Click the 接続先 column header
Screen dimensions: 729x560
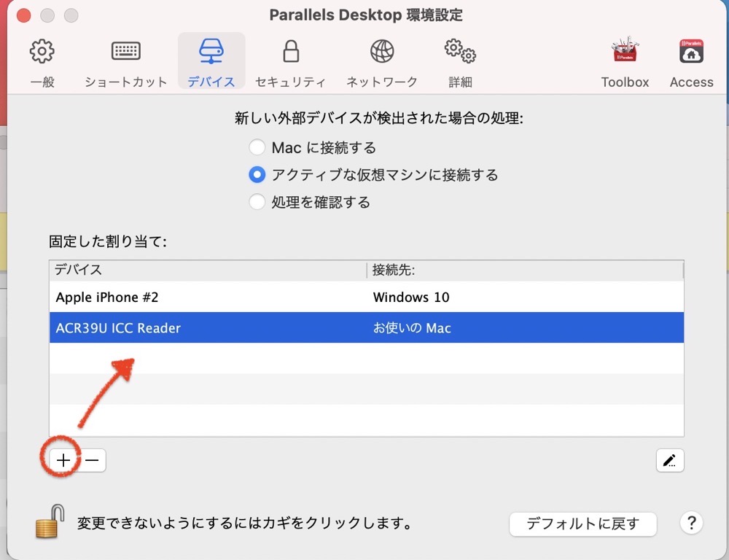tap(525, 270)
